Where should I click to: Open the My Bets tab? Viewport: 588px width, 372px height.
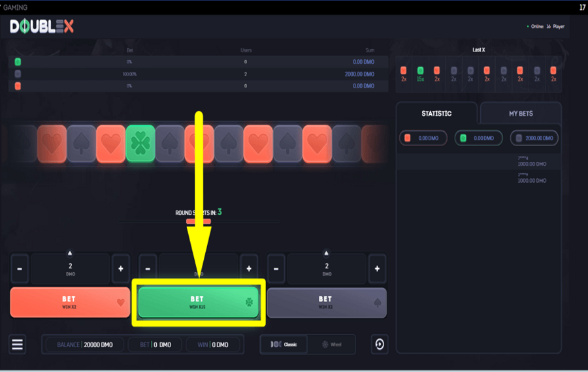(521, 114)
